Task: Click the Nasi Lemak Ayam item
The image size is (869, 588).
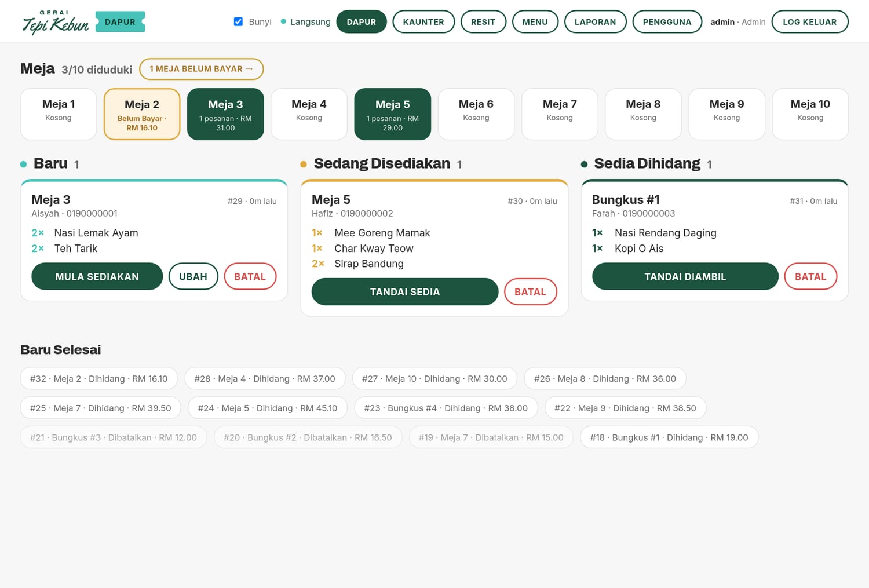Action: coord(96,233)
